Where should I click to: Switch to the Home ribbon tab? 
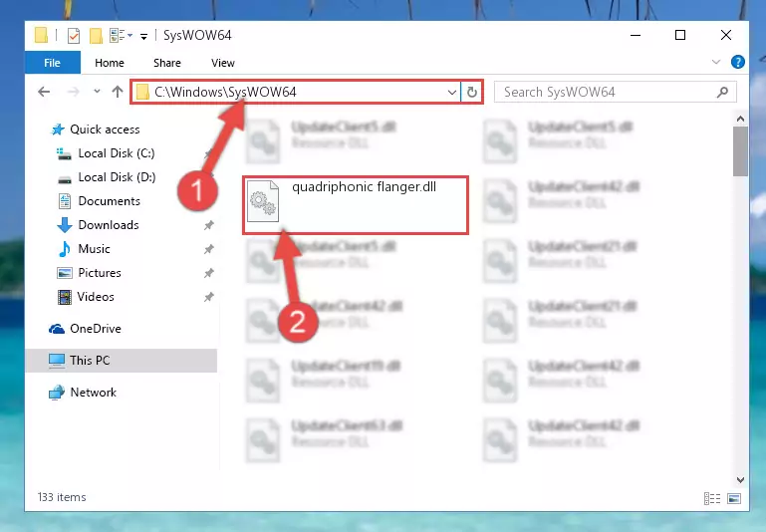[110, 63]
